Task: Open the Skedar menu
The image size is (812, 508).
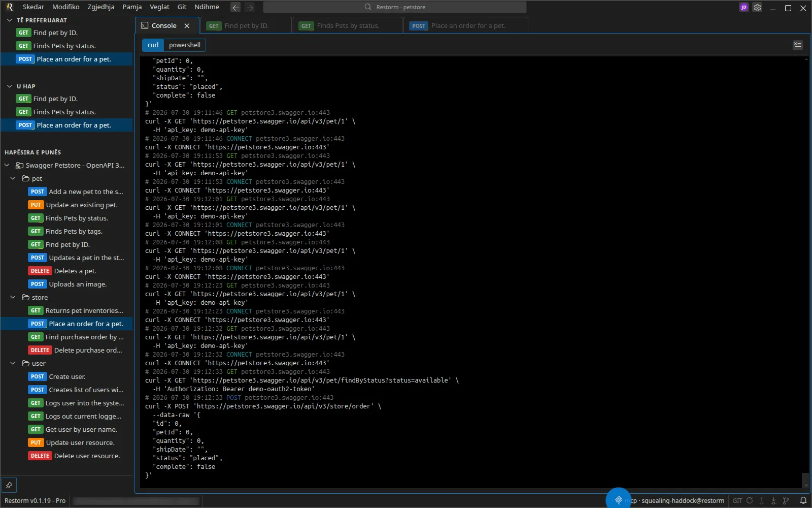Action: tap(33, 7)
